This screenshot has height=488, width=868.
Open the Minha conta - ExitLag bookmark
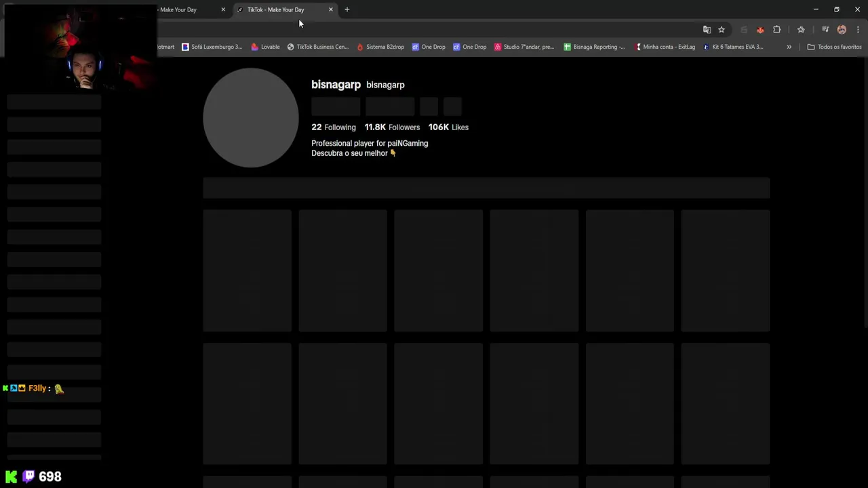pos(665,47)
